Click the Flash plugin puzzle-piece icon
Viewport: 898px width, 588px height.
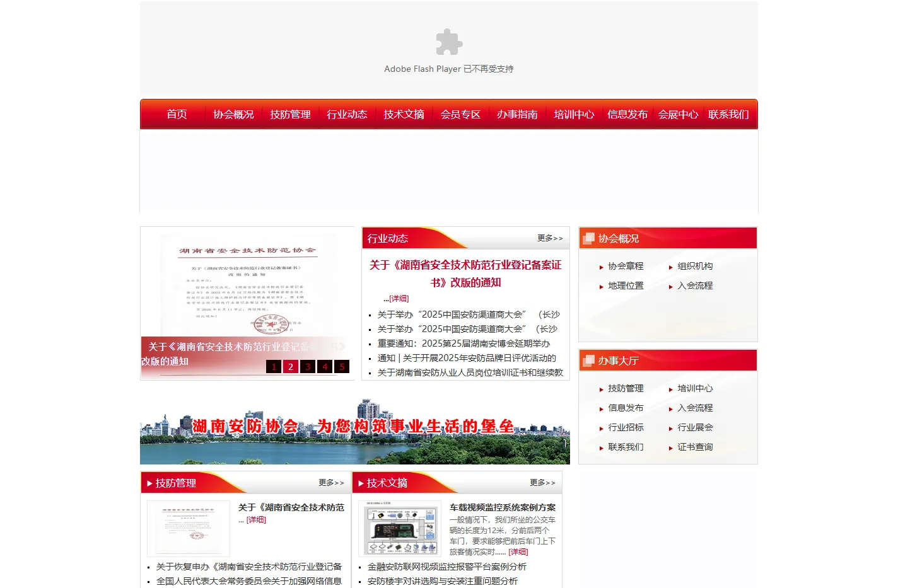pos(449,42)
